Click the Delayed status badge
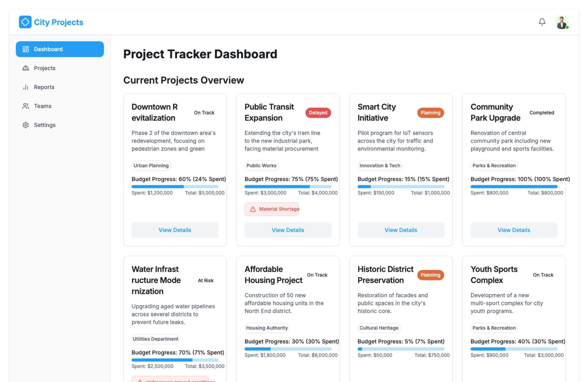This screenshot has height=382, width=588. [x=318, y=113]
